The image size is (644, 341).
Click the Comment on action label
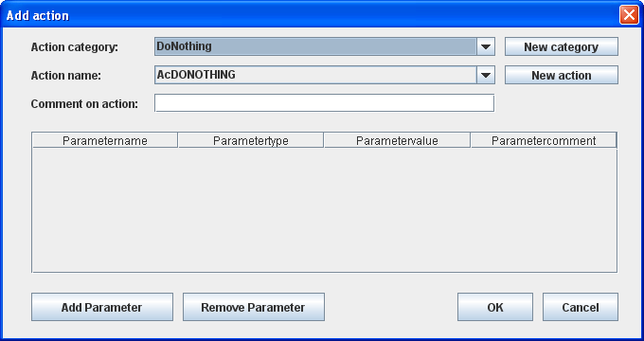pos(84,104)
